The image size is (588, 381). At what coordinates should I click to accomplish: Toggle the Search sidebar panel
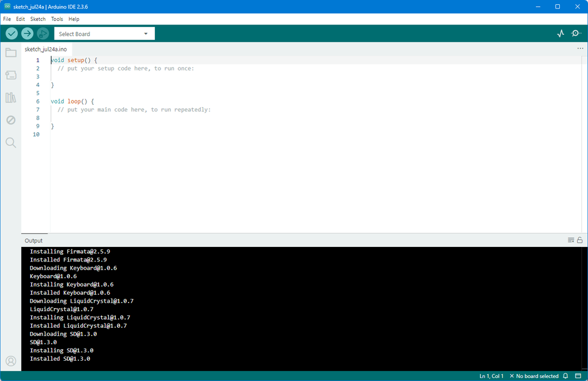[10, 142]
